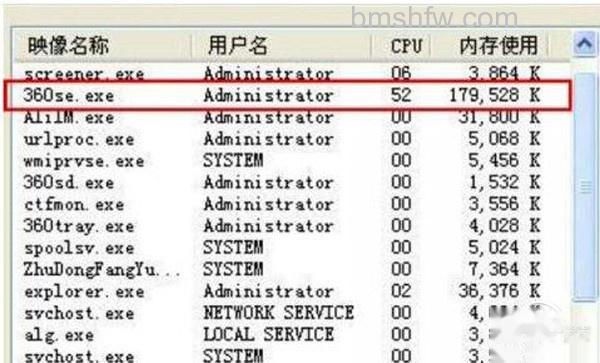Select the wmiprvse.exe process
The image size is (600, 363).
[292, 161]
